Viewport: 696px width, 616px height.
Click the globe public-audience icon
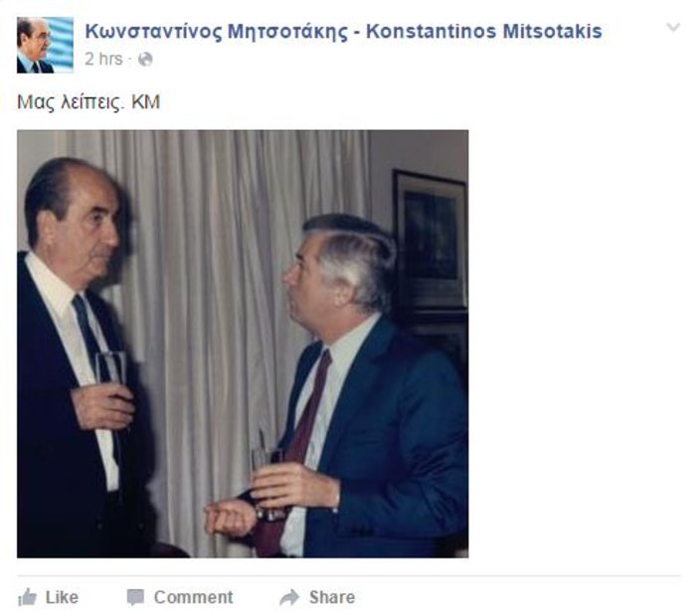pos(145,59)
